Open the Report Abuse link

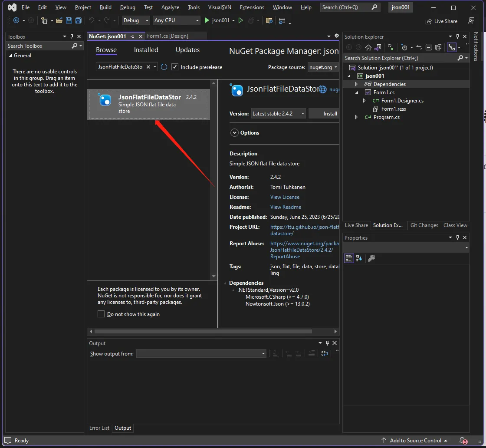[305, 250]
